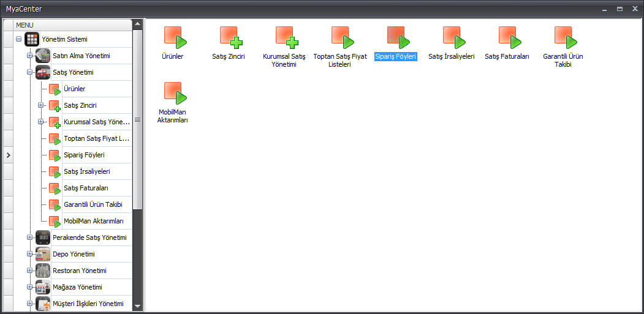Open Toptan Satış Fiyat Listeleri large icon

click(343, 37)
